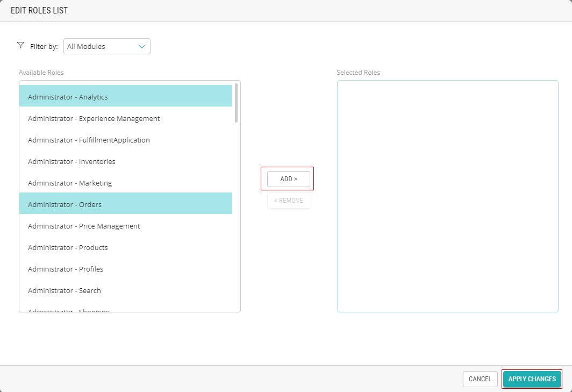
Task: Click the Available Roles scrollbar thumb
Action: tap(237, 103)
